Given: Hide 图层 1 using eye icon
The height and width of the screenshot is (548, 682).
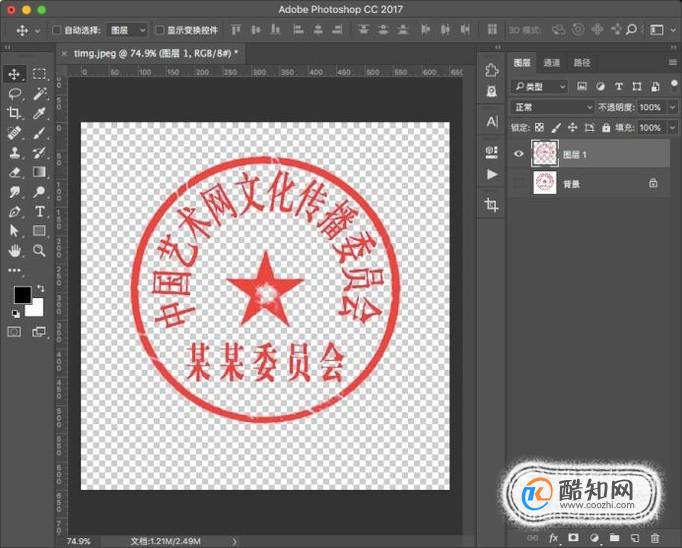Looking at the screenshot, I should (x=518, y=154).
